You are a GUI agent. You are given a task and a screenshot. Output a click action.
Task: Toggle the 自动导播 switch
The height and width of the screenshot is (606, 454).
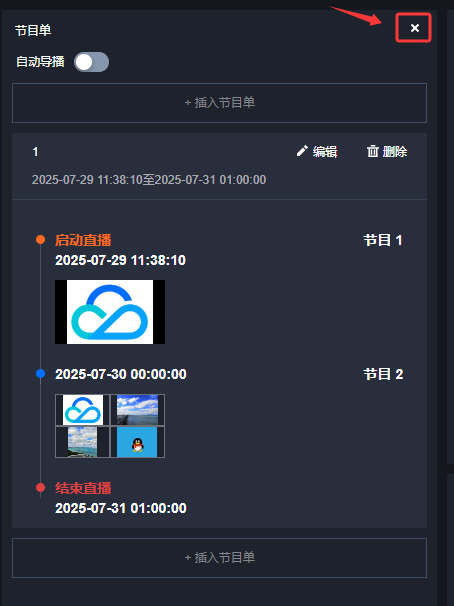coord(92,62)
